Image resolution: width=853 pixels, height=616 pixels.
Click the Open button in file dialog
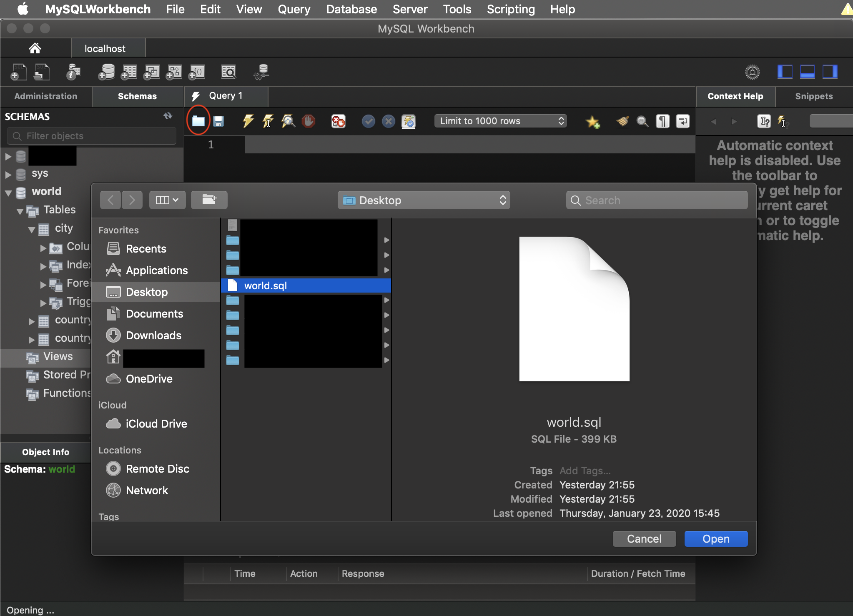(715, 539)
